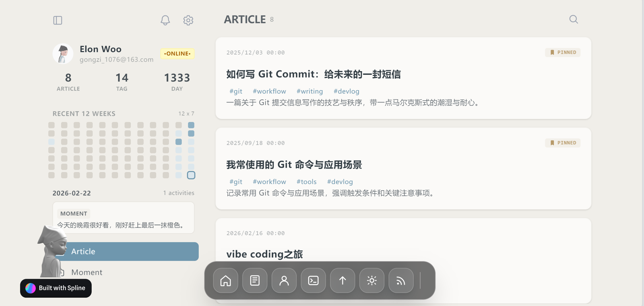Click Elon Woo avatar image
The width and height of the screenshot is (644, 306).
63,53
